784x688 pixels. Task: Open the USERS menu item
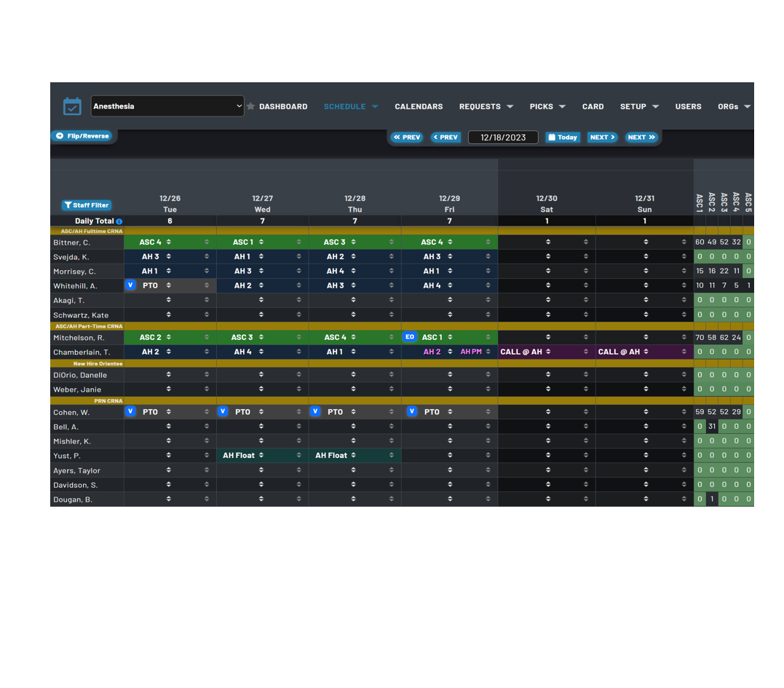pos(688,106)
